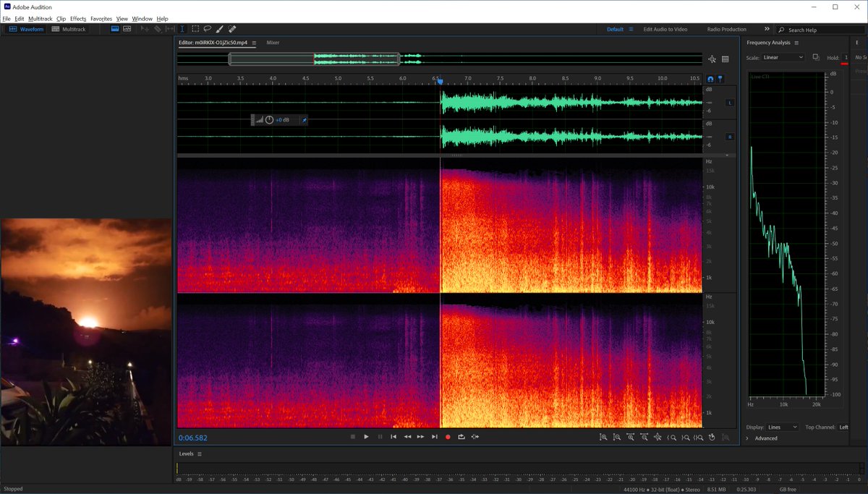Open the Display dropdown showing Lines
868x494 pixels.
783,427
